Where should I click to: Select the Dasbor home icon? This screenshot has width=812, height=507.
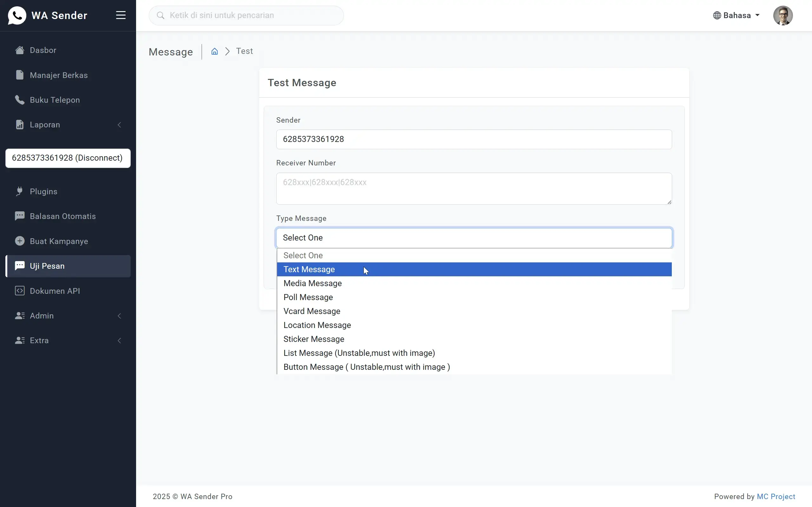[19, 50]
